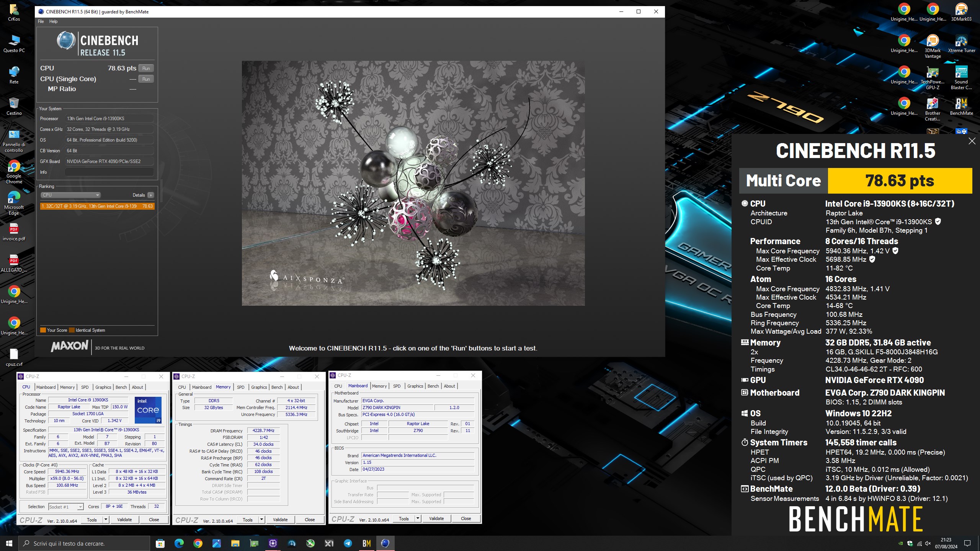The image size is (980, 551).
Task: Open the File menu in Cinebench
Action: click(41, 21)
